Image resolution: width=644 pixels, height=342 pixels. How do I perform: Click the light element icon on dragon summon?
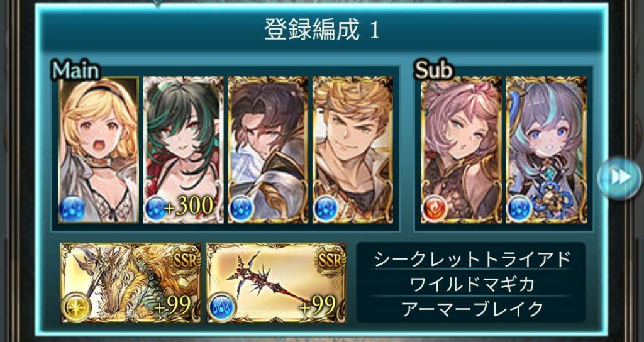click(75, 308)
